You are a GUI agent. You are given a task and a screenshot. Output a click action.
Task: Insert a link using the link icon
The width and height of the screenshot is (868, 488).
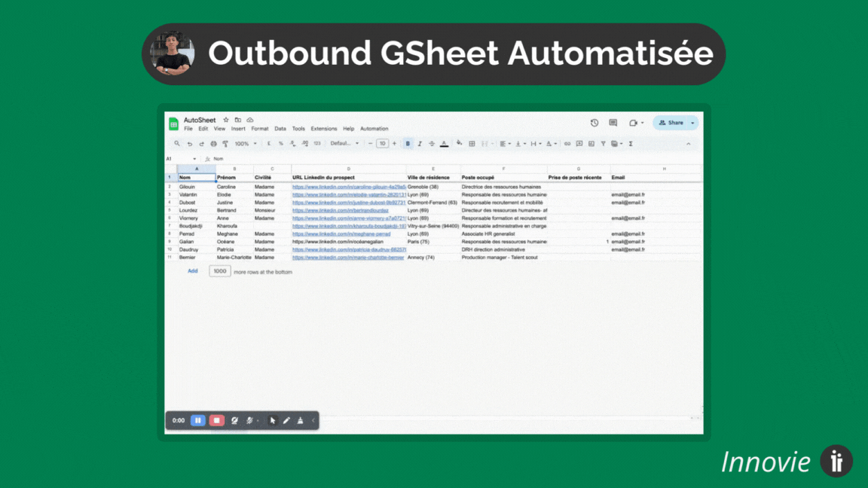(x=568, y=143)
